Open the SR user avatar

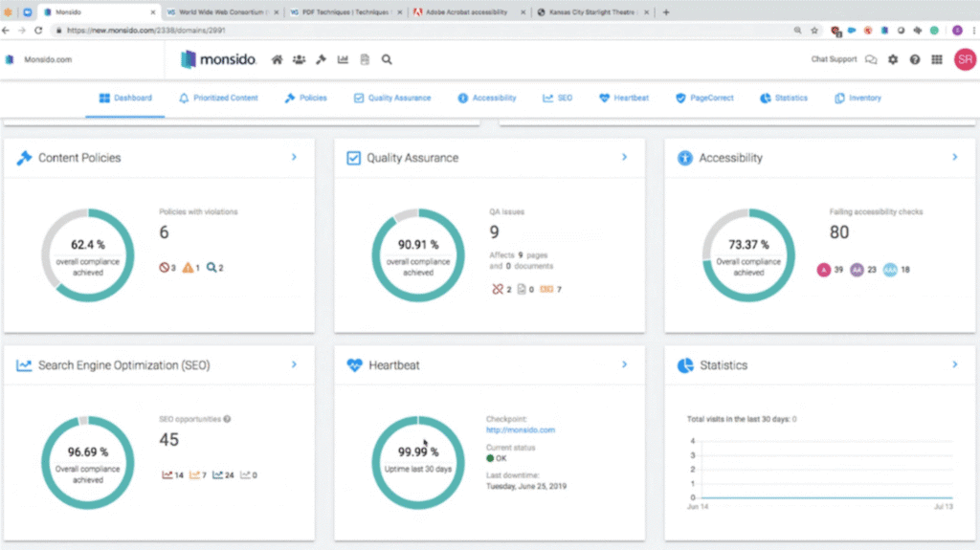click(x=965, y=59)
